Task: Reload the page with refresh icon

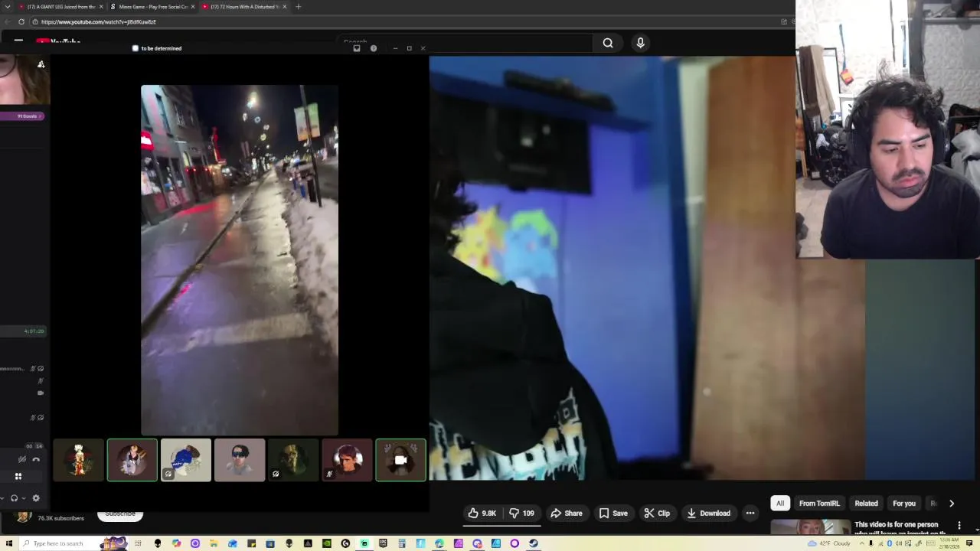Action: 21,21
